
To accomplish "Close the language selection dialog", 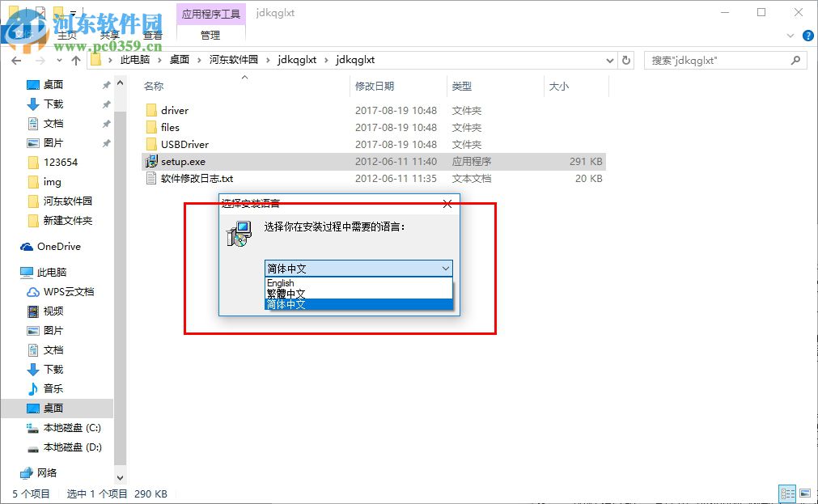I will click(447, 204).
